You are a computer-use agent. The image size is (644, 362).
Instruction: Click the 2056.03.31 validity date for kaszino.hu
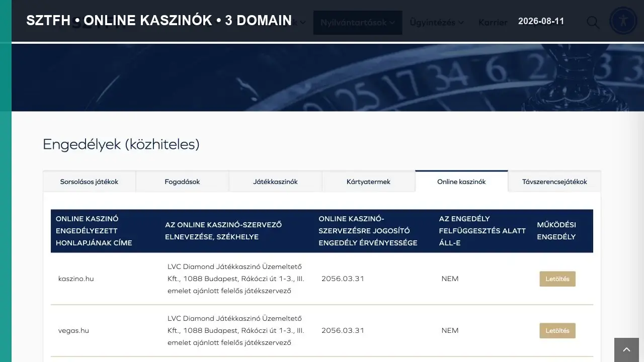pyautogui.click(x=343, y=279)
